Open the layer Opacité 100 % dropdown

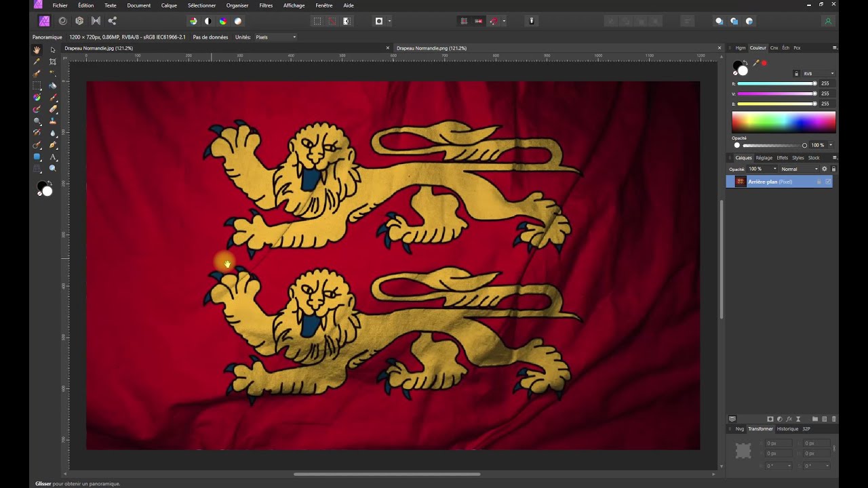[x=762, y=169]
